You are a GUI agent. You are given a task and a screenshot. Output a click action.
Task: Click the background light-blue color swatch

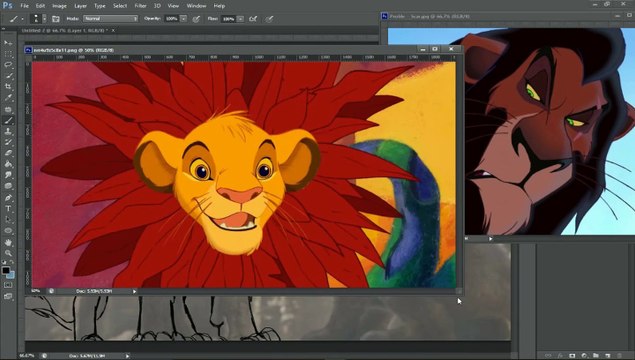11,275
